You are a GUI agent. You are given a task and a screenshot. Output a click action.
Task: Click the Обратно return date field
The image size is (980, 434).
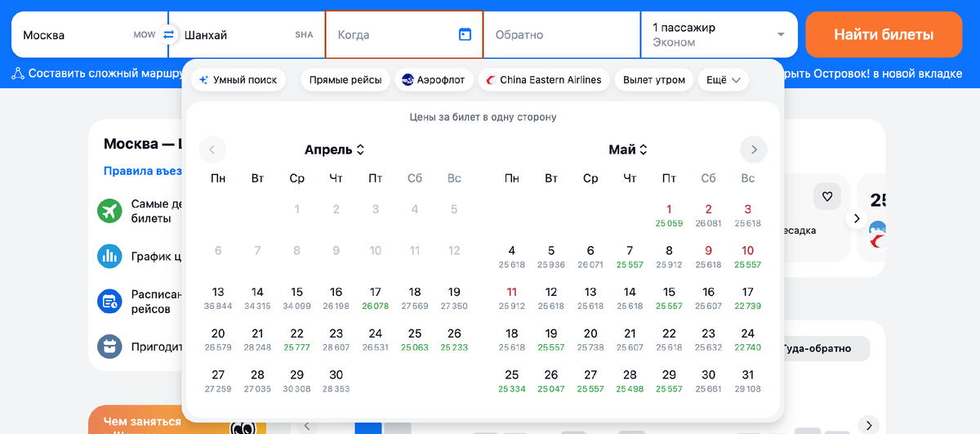click(562, 34)
